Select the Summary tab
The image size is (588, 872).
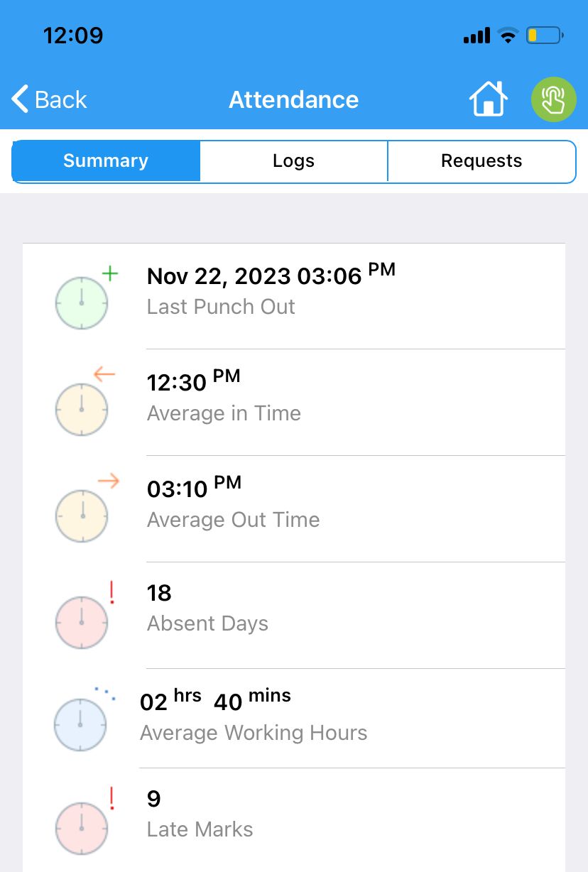tap(106, 161)
